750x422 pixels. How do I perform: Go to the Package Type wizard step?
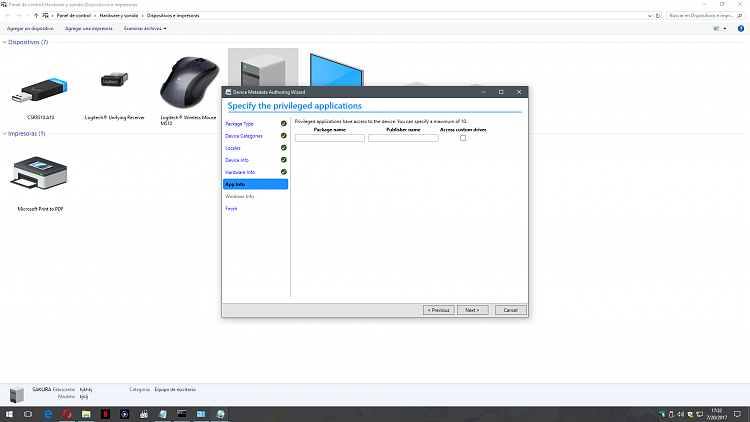click(239, 123)
